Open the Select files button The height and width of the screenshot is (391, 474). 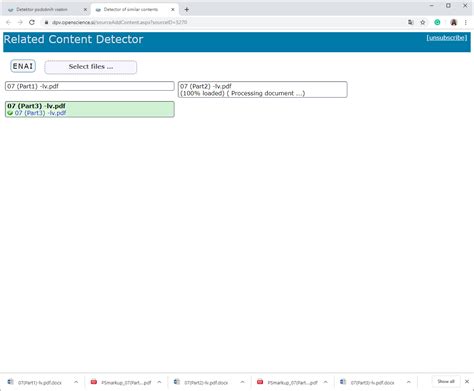pos(91,67)
